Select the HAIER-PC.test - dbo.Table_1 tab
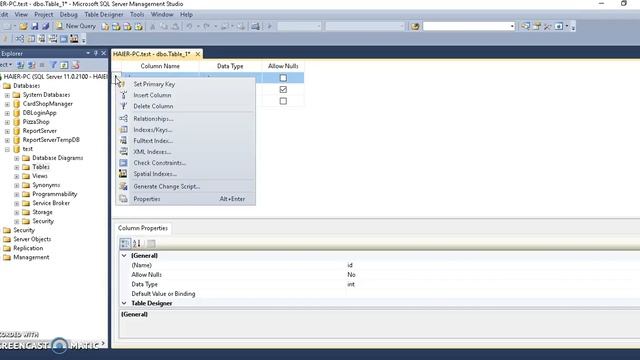 point(152,54)
